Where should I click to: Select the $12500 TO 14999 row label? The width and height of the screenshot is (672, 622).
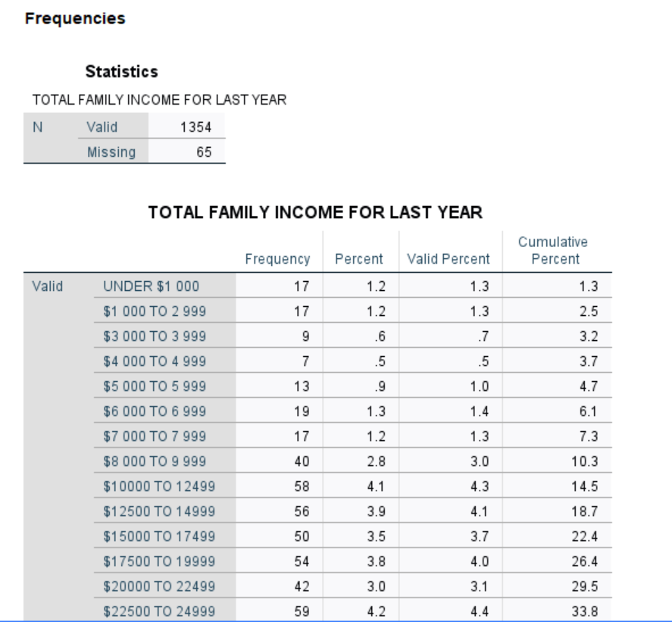click(159, 511)
